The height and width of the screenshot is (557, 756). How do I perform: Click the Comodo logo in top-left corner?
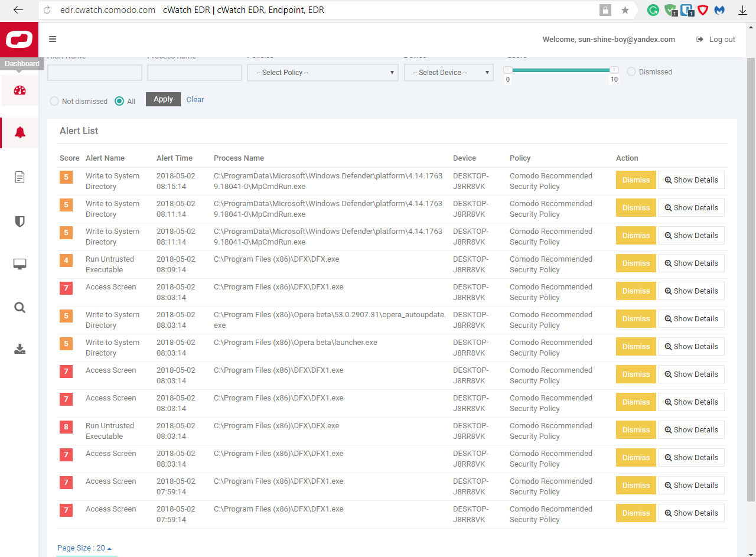pos(19,40)
